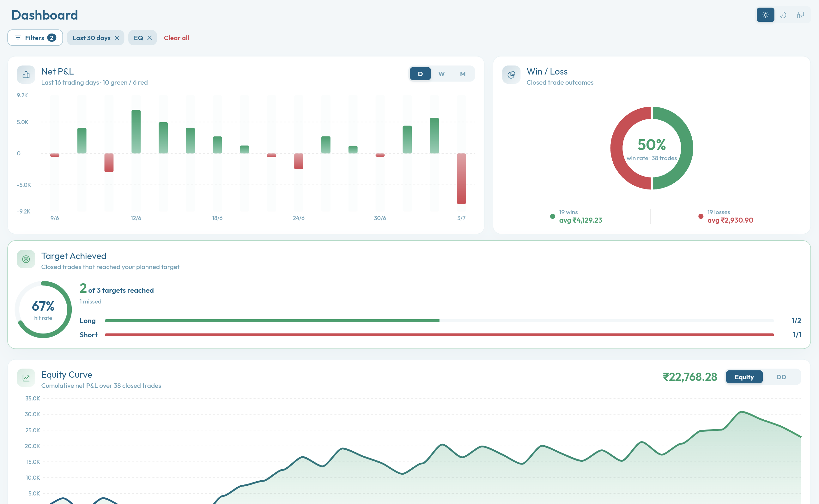The width and height of the screenshot is (819, 504).
Task: Click the Dashboard page title
Action: click(x=45, y=15)
